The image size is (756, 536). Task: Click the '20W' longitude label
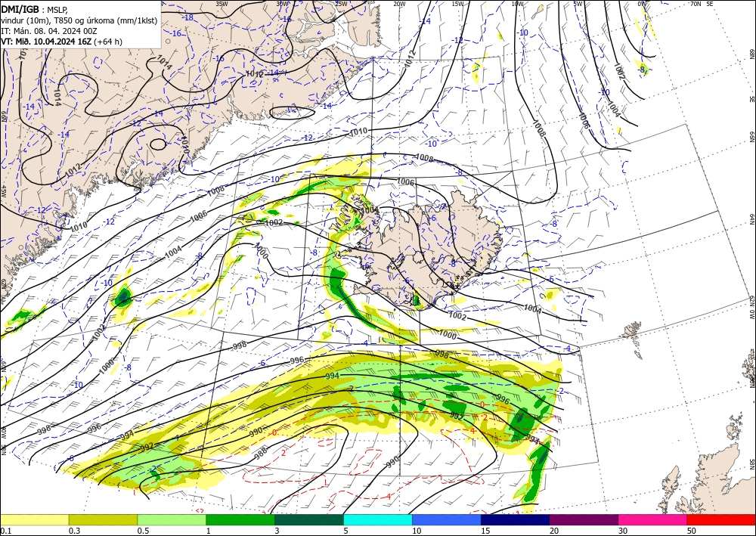[399, 4]
